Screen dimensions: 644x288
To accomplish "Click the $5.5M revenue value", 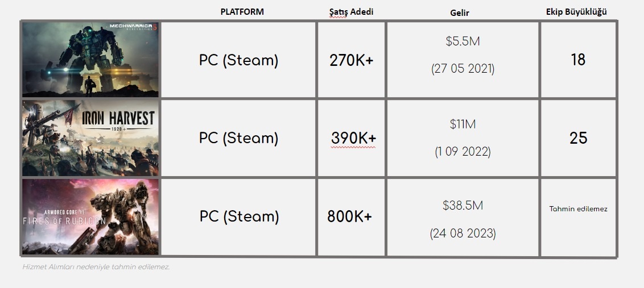I will pos(463,41).
